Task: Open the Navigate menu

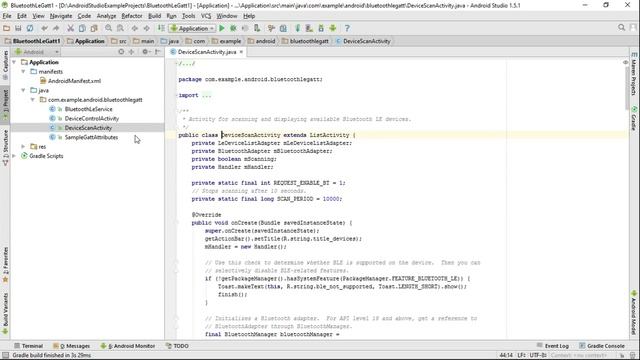Action: tap(61, 16)
